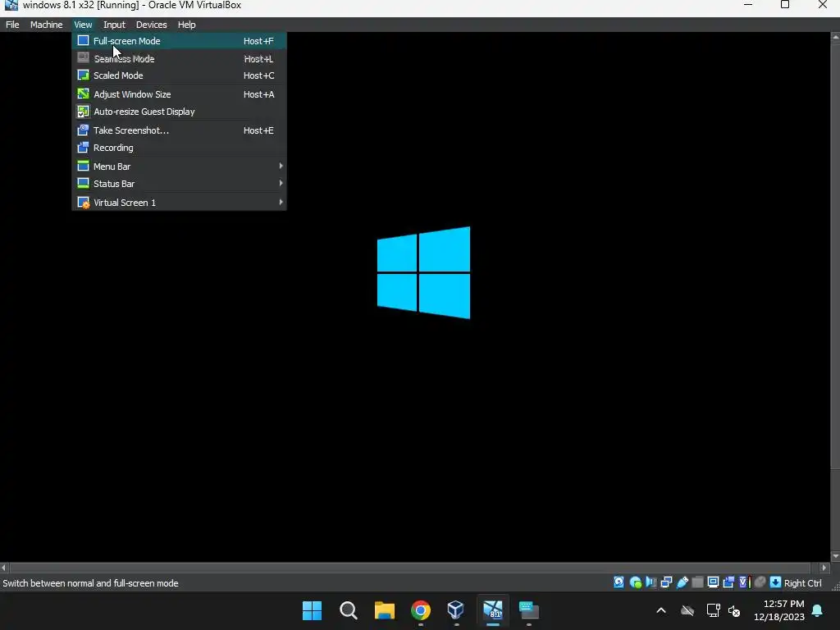This screenshot has height=630, width=840.
Task: Open the File menu
Action: click(12, 25)
